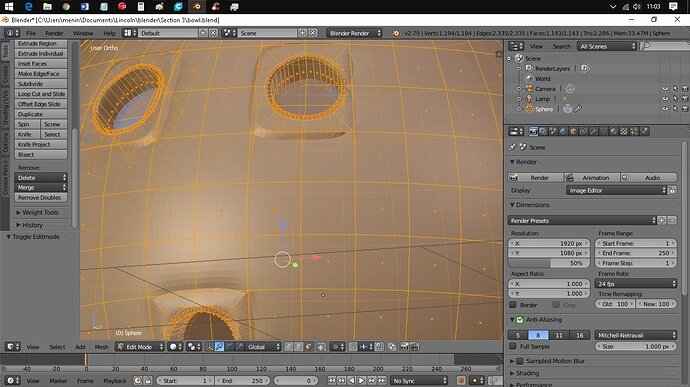Enable the Full Sample checkbox
The height and width of the screenshot is (387, 690).
click(513, 346)
